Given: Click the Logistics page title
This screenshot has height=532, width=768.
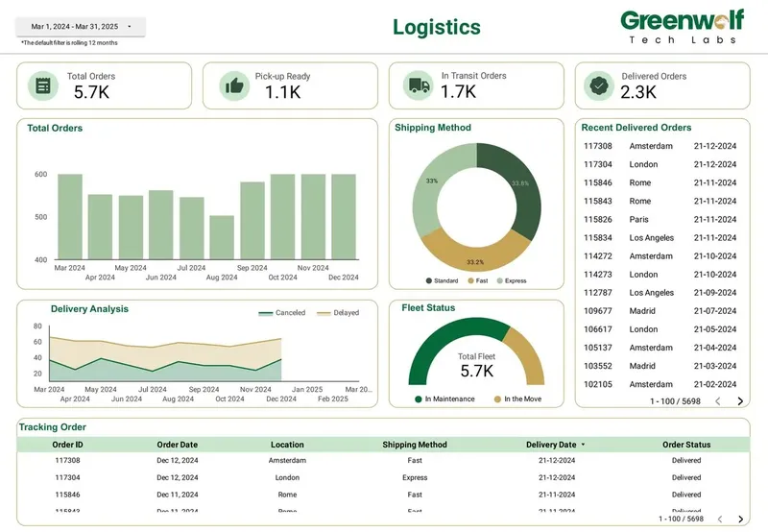Looking at the screenshot, I should coord(437,28).
